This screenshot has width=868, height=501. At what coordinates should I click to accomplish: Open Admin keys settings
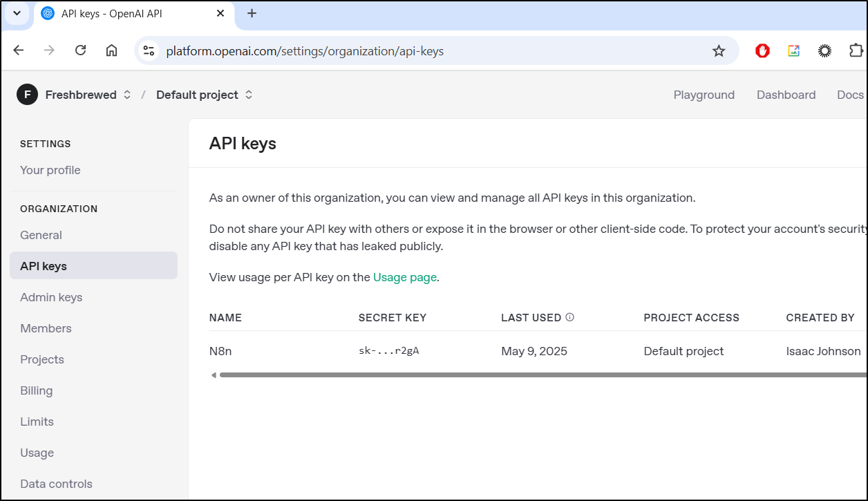coord(51,297)
